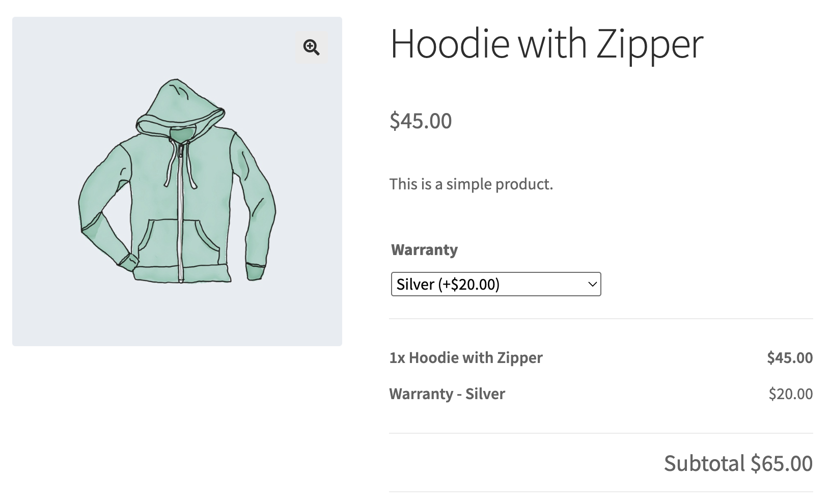Screen dimensions: 830x504
Task: Click the hood of the hoodie illustration
Action: [179, 102]
